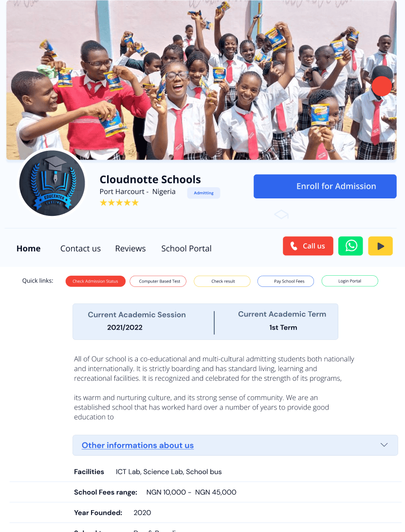Viewport: 405px width, 532px height.
Task: Click Other informations about us link
Action: click(x=138, y=445)
